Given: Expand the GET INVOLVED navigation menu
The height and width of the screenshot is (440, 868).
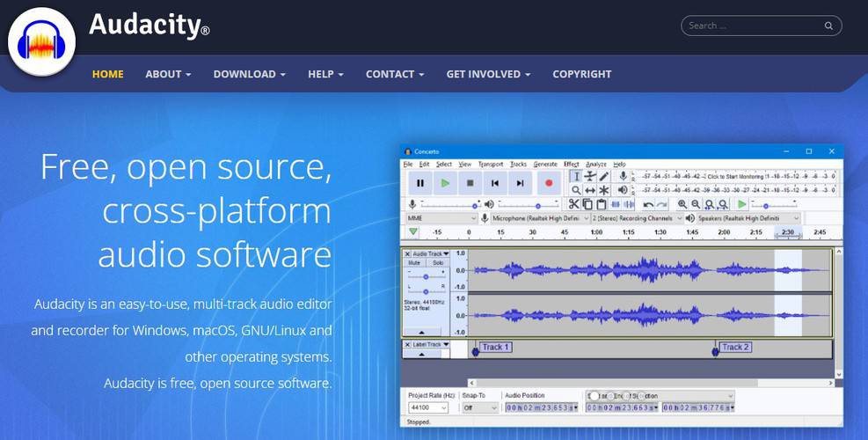Looking at the screenshot, I should [488, 74].
